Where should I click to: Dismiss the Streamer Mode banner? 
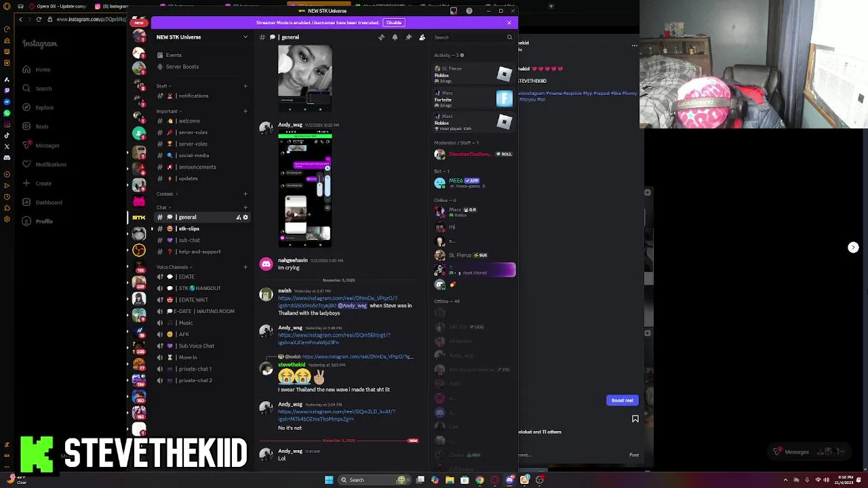point(509,22)
